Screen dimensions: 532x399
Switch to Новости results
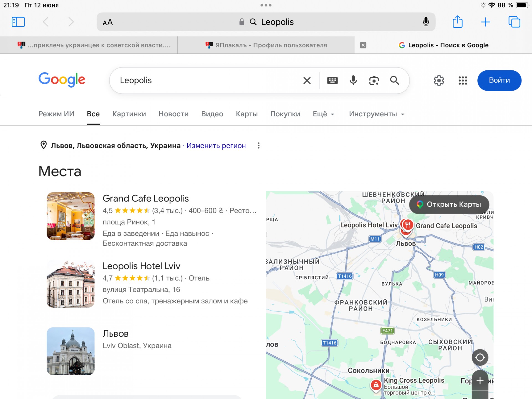(x=173, y=114)
